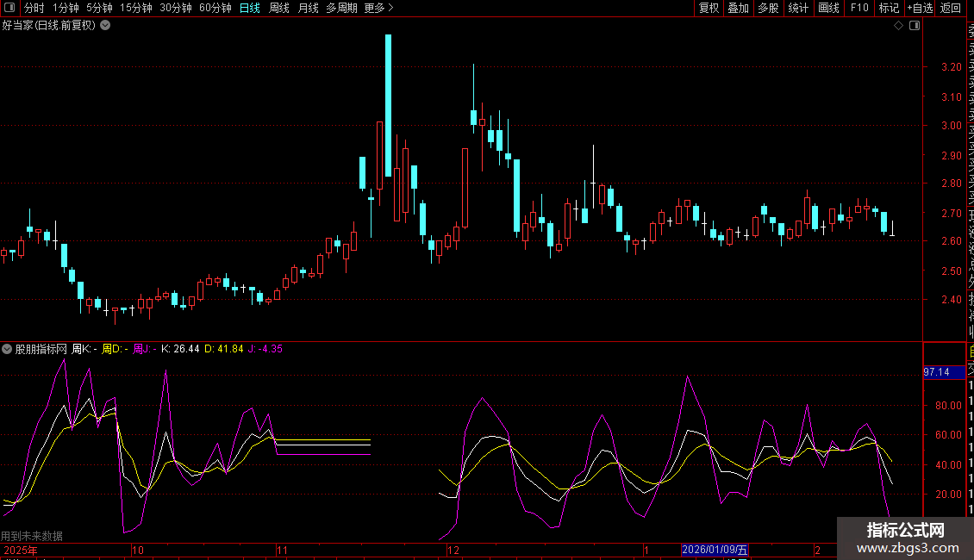
Task: Click the 返回 back button
Action: (x=951, y=8)
